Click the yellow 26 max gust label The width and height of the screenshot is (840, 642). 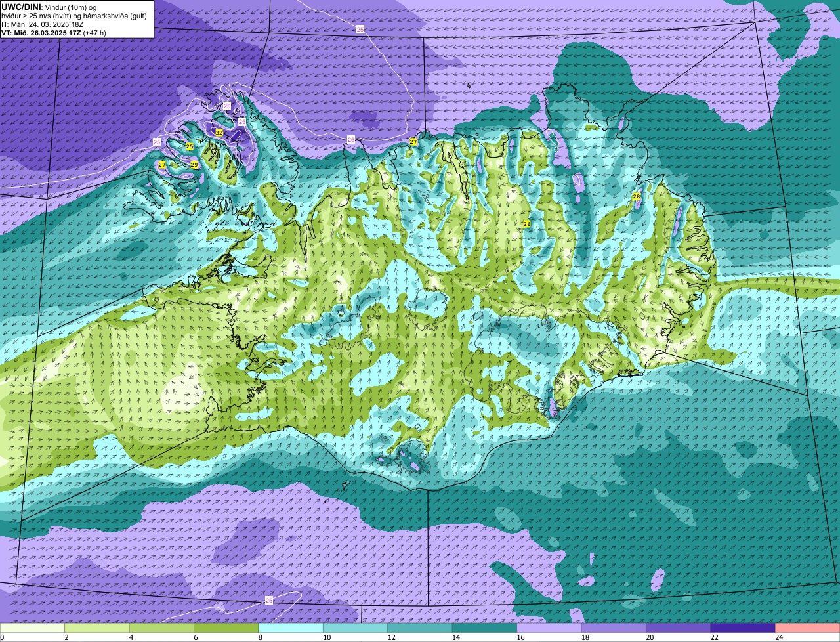point(526,224)
